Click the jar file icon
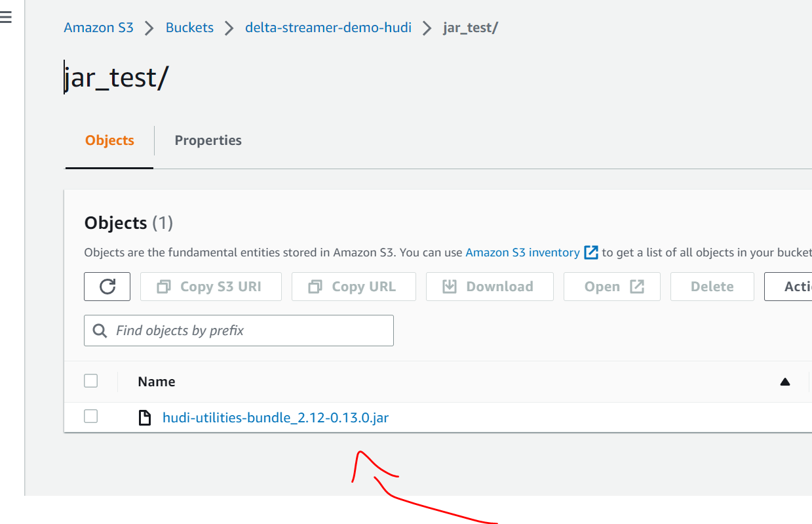This screenshot has width=812, height=524. 145,417
